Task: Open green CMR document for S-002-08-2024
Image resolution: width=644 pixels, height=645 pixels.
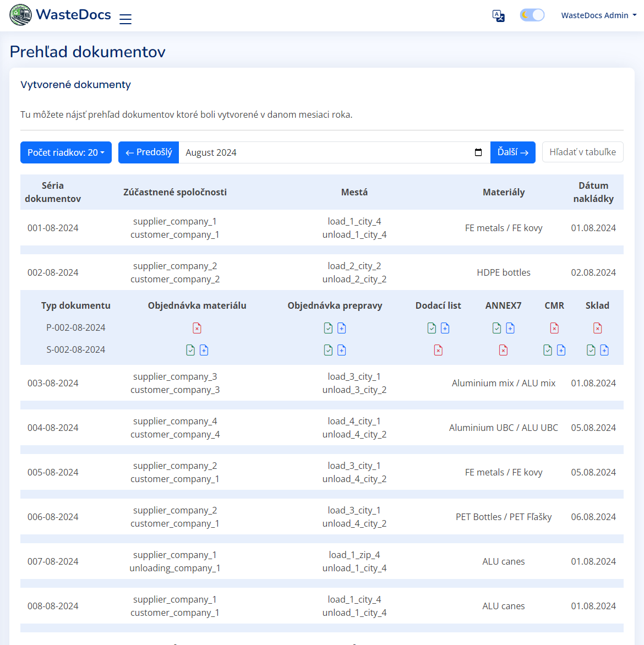Action: tap(548, 350)
